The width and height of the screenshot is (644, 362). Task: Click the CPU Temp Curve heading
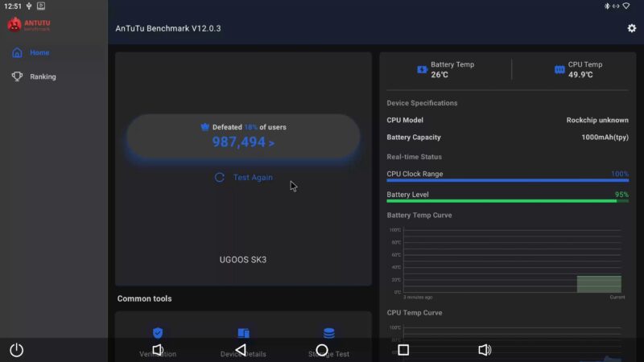(x=415, y=313)
